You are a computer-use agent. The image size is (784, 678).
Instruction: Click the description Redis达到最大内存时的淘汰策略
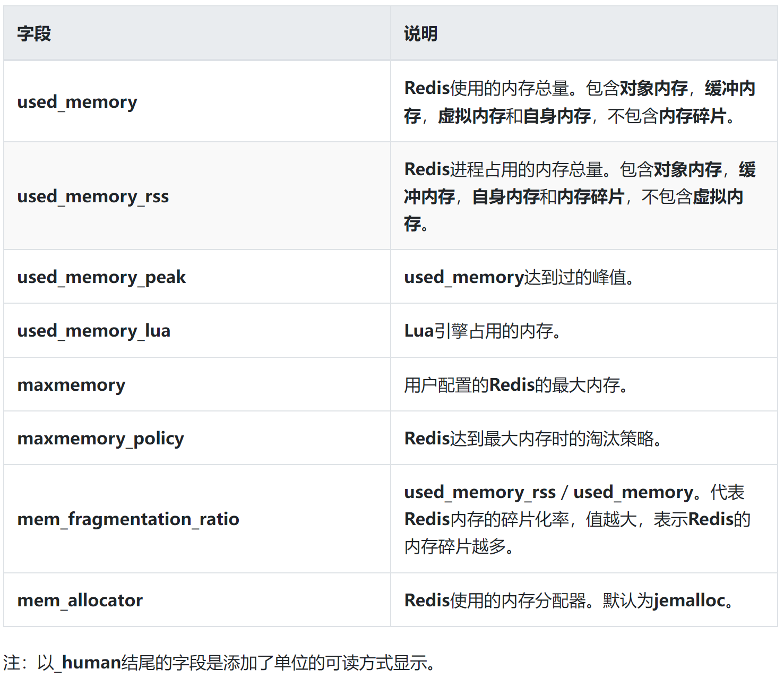(584, 438)
